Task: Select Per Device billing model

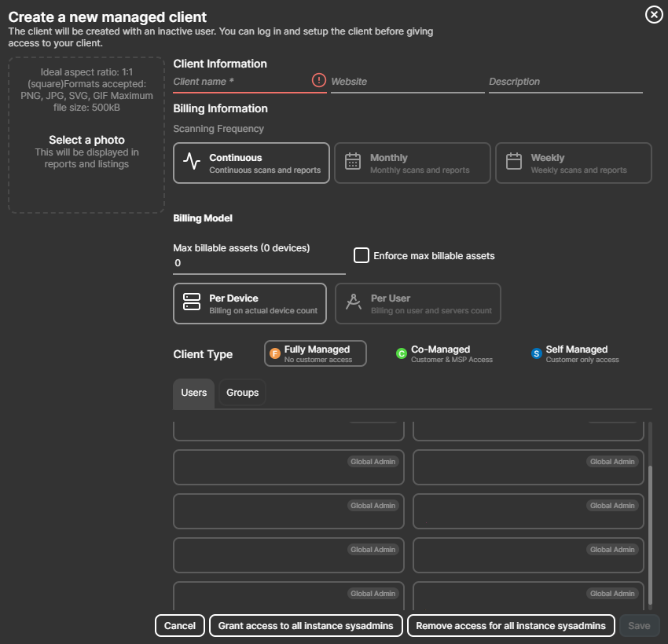Action: point(250,303)
